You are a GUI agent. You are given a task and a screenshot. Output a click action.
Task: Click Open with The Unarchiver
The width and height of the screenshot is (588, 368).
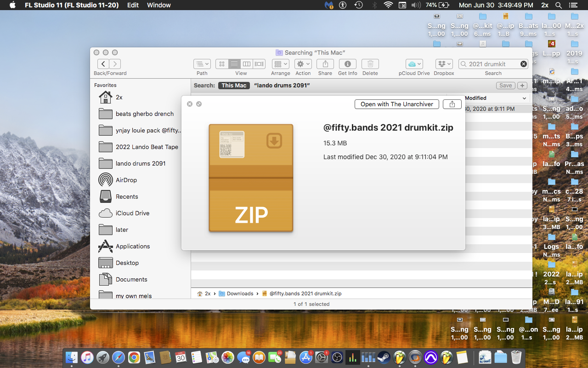[x=397, y=104]
